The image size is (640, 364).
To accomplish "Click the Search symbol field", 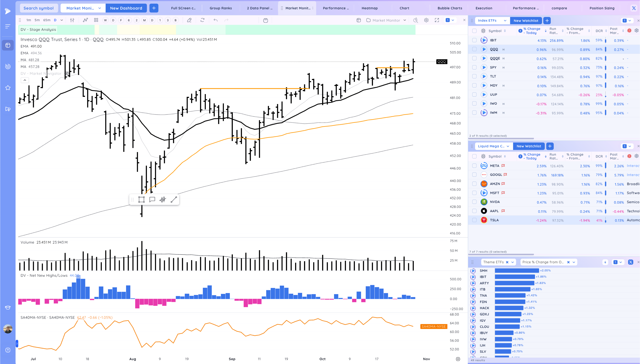I will click(x=39, y=8).
